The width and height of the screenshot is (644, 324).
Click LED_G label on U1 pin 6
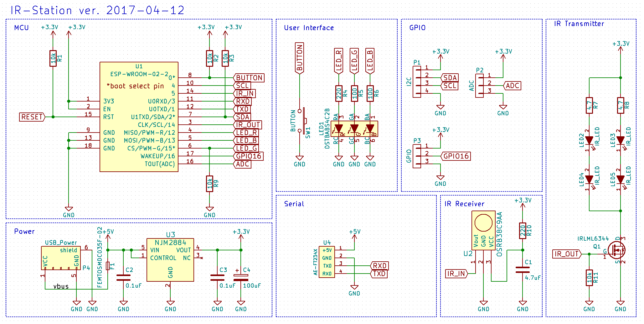coord(246,148)
